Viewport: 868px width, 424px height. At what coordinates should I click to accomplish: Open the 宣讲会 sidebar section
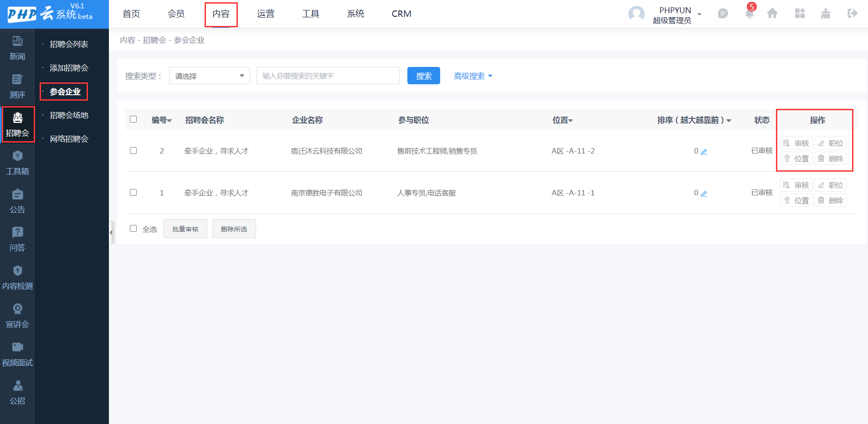pos(17,316)
